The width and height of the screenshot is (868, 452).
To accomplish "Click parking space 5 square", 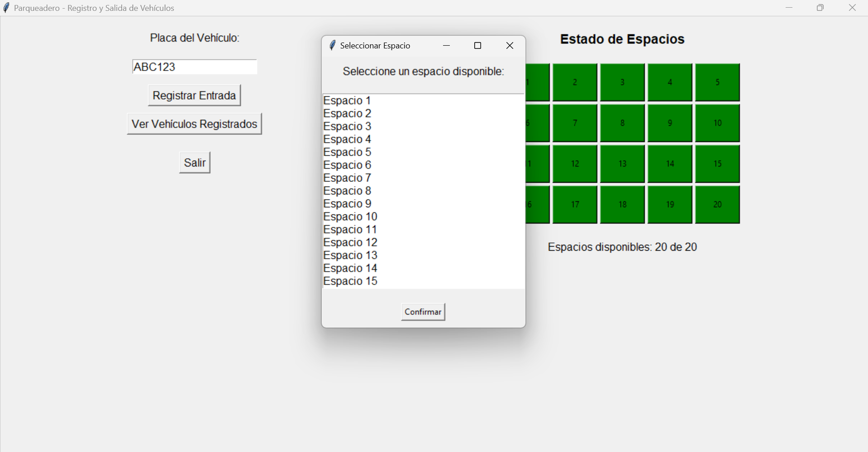I will point(717,82).
